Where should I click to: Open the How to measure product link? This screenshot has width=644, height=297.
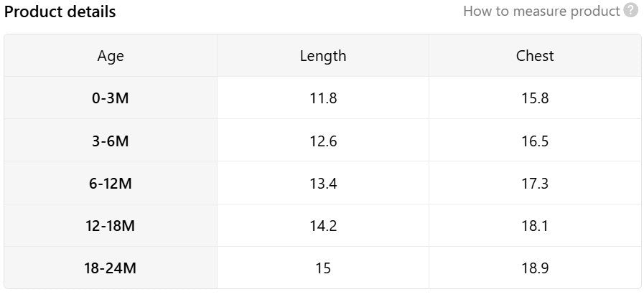(541, 11)
